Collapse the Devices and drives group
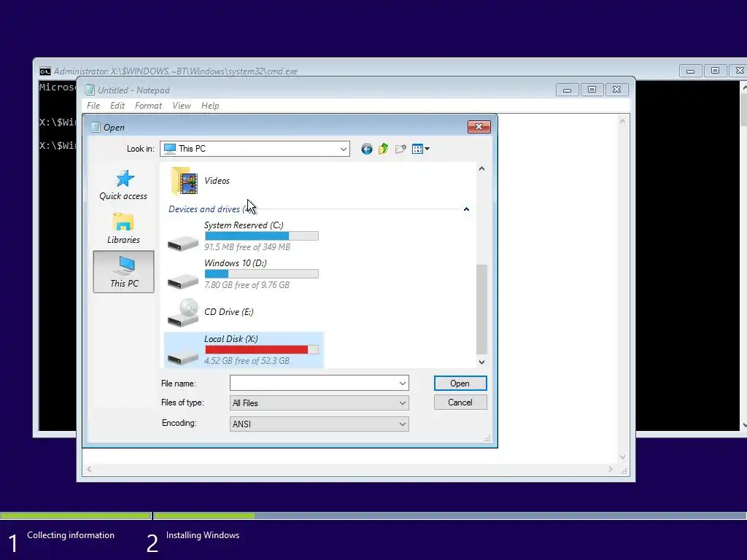 click(x=466, y=209)
